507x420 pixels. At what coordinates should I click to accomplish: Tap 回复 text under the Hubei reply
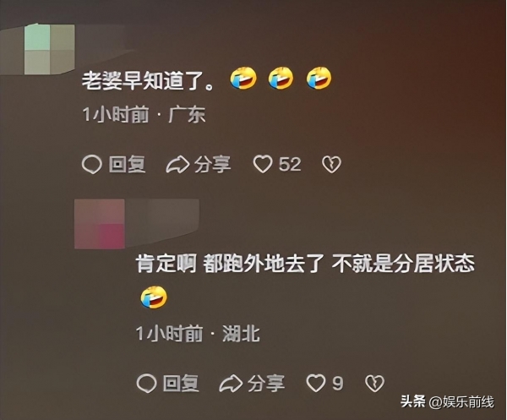(x=181, y=384)
